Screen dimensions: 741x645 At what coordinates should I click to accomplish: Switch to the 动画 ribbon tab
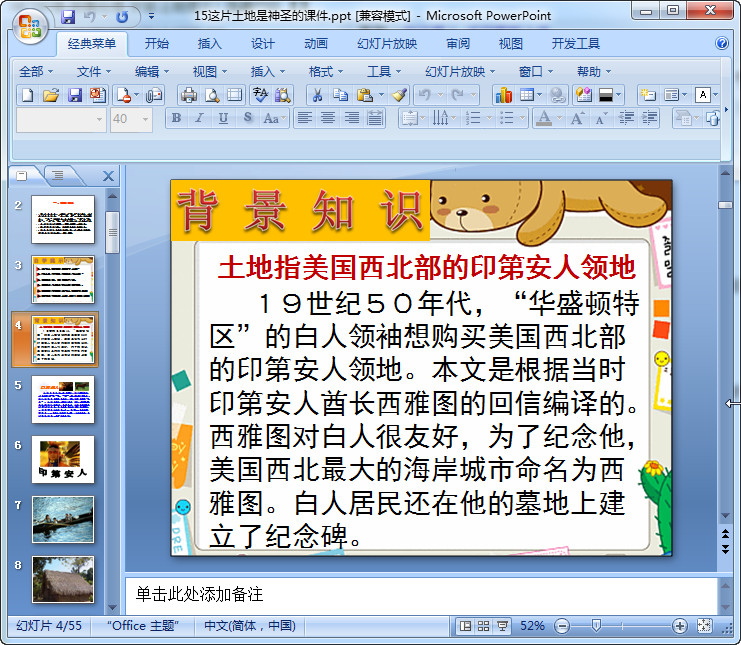316,44
